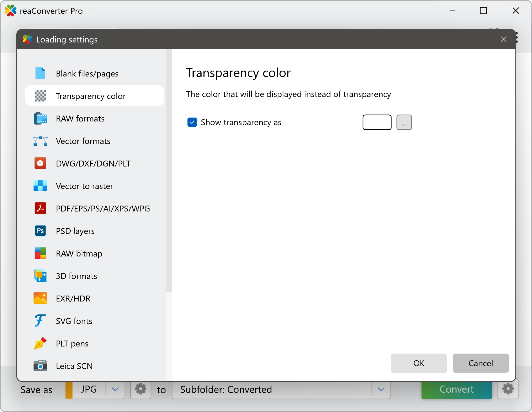532x412 pixels.
Task: Go to the EXR/HDR section
Action: click(73, 298)
